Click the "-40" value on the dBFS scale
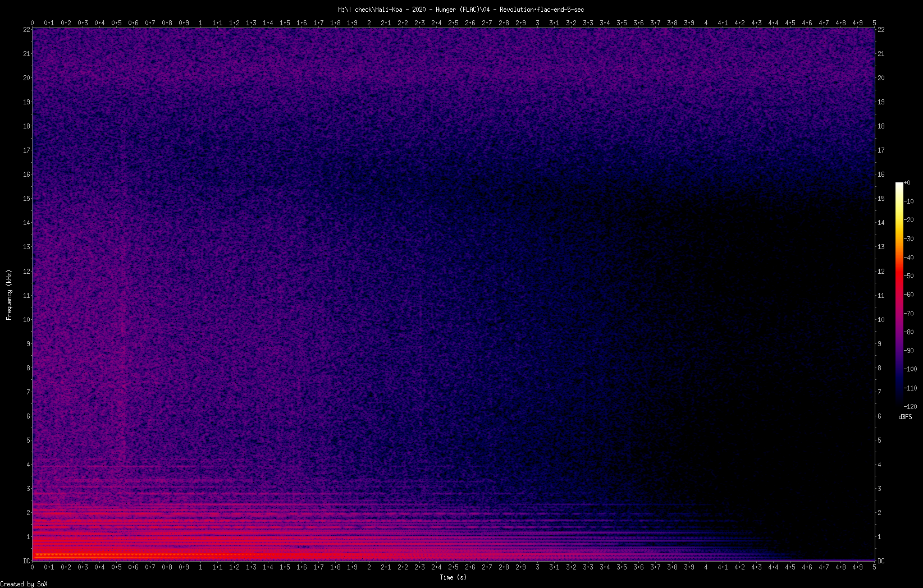This screenshot has width=923, height=588. pos(909,258)
